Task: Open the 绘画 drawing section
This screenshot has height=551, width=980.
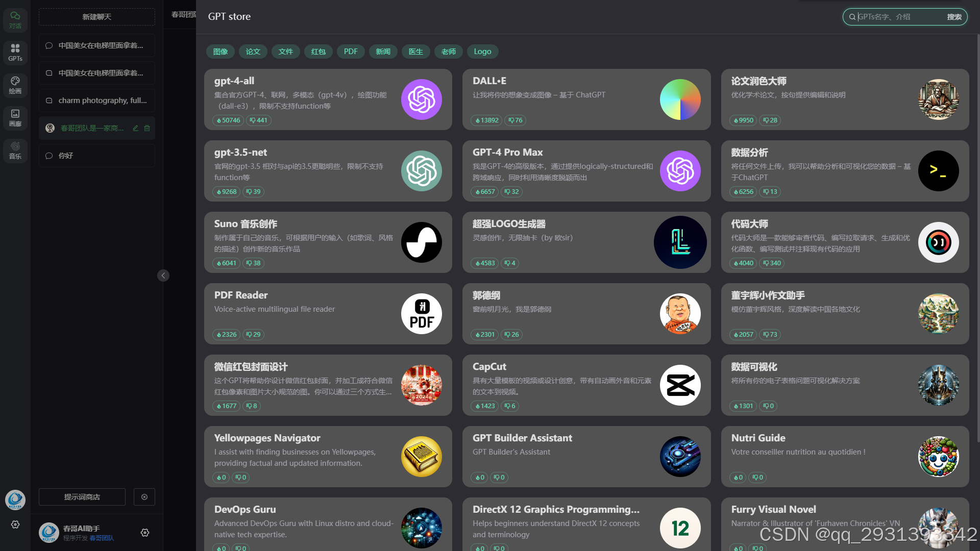Action: click(x=15, y=85)
